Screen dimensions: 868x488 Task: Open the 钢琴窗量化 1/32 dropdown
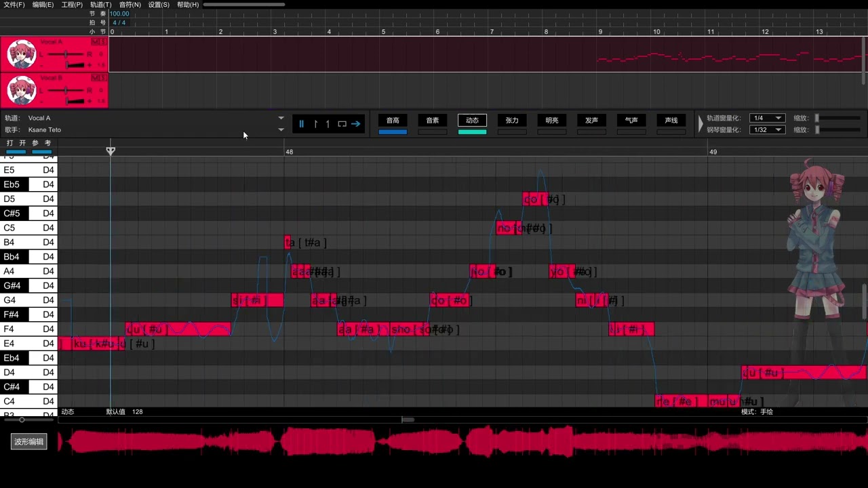point(767,129)
